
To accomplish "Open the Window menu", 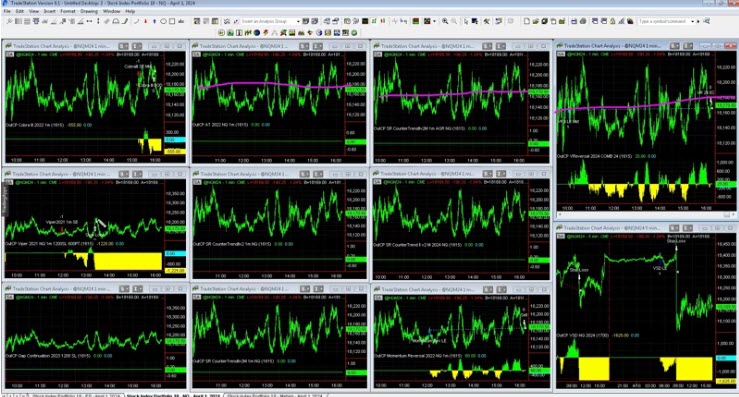I will click(112, 11).
